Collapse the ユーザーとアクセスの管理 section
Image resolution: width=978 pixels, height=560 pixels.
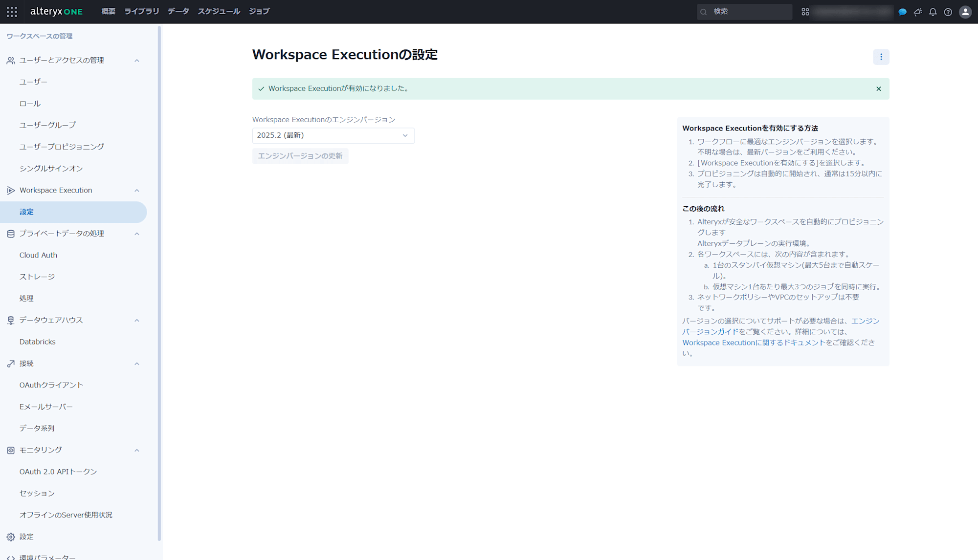tap(137, 60)
